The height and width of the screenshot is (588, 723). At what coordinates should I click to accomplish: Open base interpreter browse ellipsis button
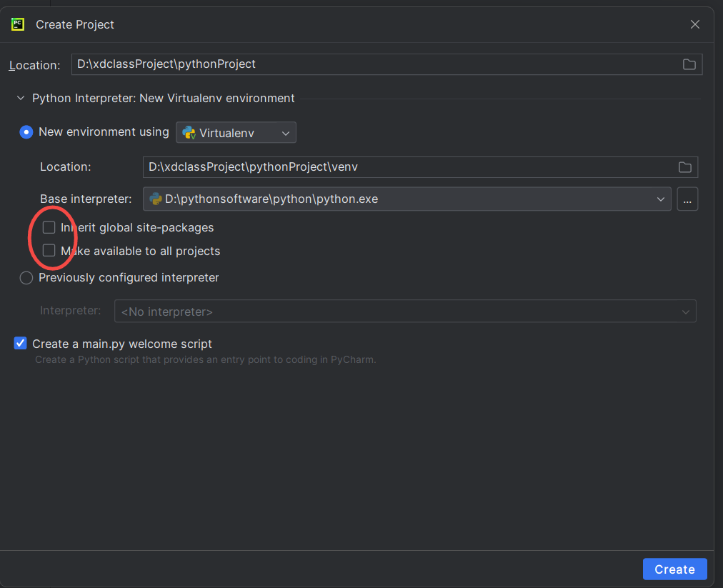point(687,199)
